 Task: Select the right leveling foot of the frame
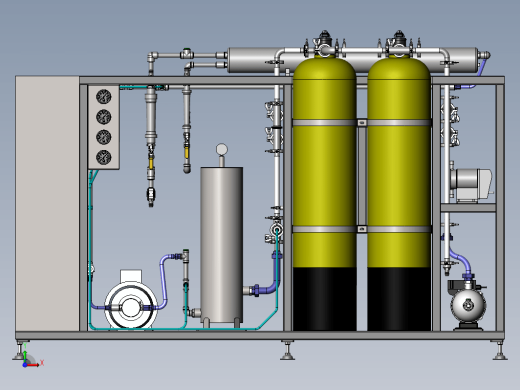pyautogui.click(x=500, y=350)
